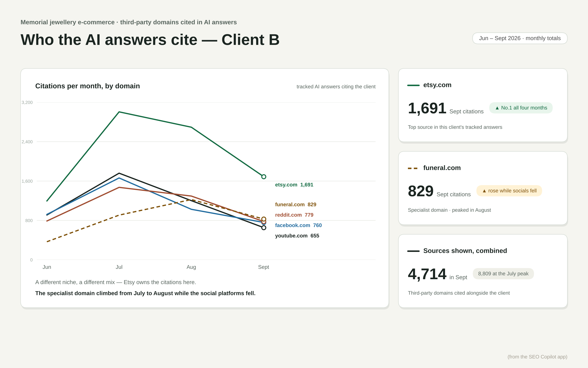Click the 'No.1 all four months' badge
The height and width of the screenshot is (368, 588).
521,108
